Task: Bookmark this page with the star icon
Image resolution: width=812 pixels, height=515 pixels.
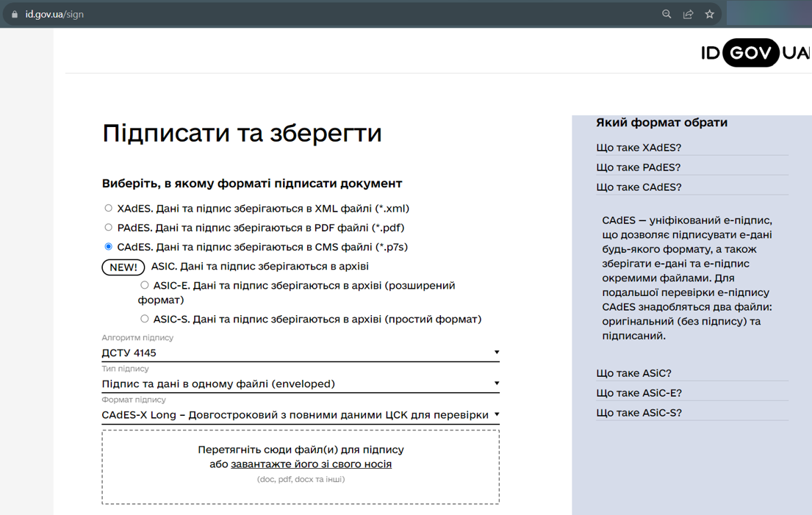Action: click(709, 15)
